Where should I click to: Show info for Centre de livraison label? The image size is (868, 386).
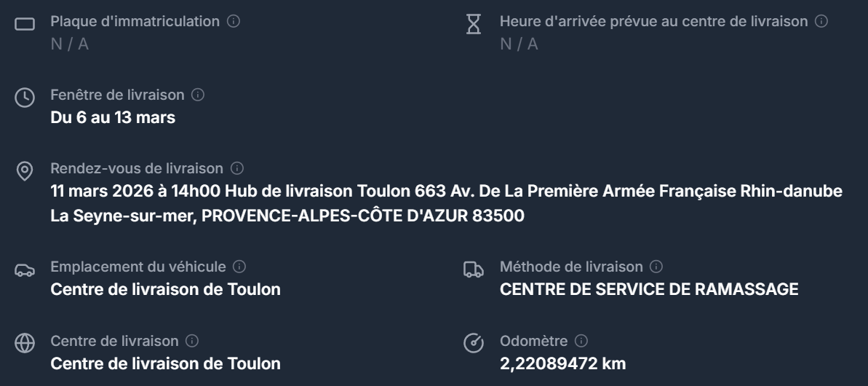[192, 340]
